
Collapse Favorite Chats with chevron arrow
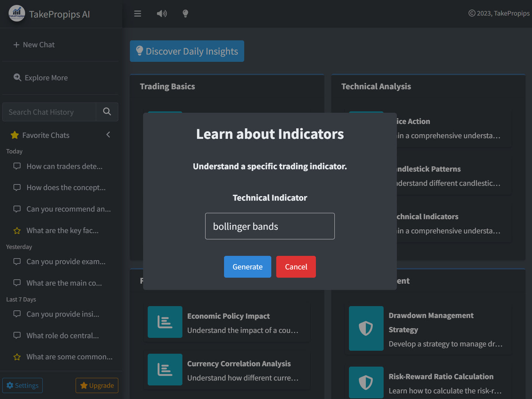coord(108,135)
